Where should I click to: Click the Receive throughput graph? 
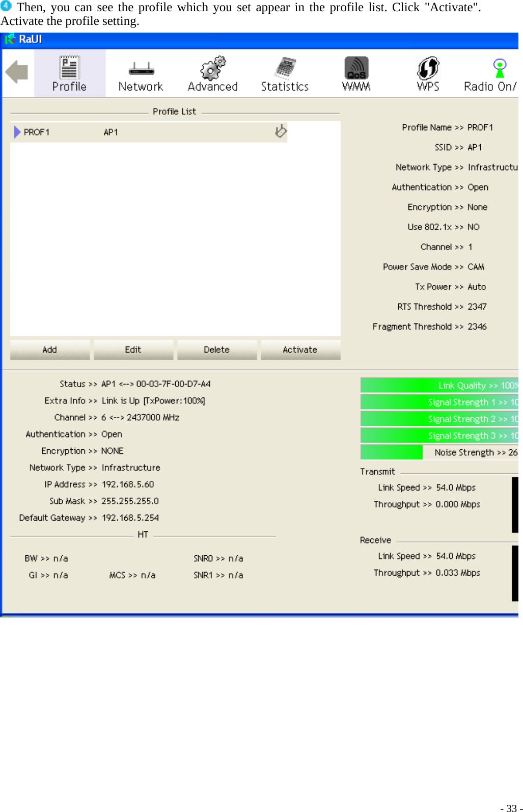(x=515, y=573)
